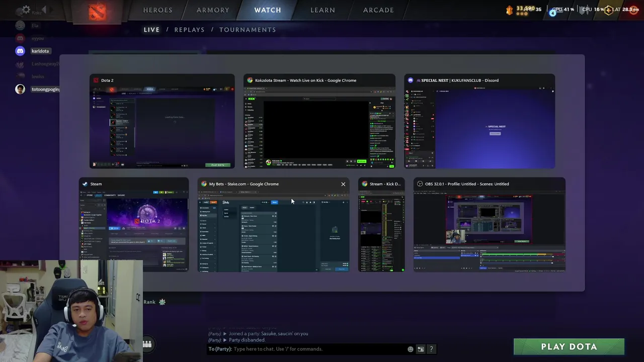Open the Learn tab
Viewport: 644px width, 362px height.
pyautogui.click(x=323, y=10)
